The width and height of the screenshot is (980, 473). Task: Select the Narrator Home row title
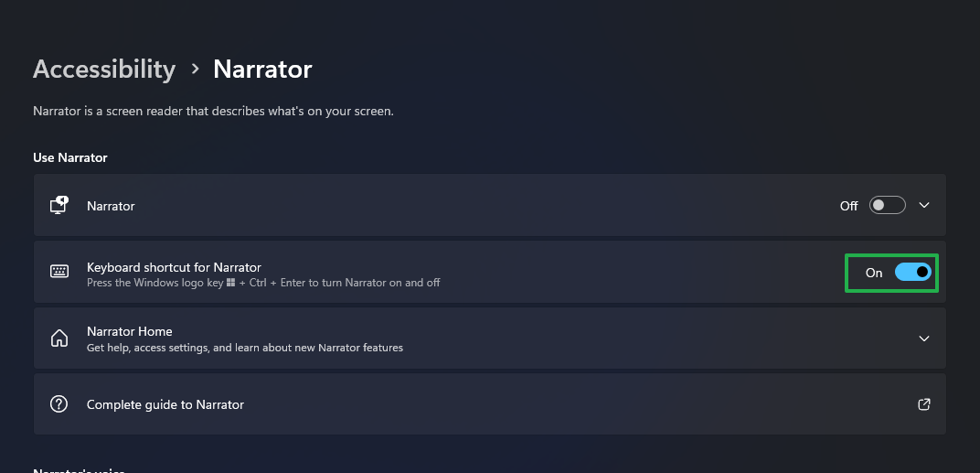point(130,331)
